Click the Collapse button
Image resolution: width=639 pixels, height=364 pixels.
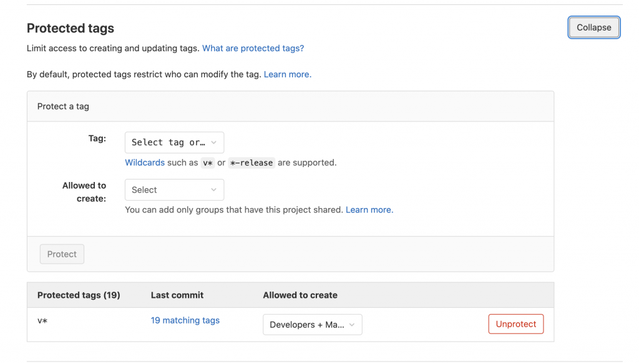point(593,27)
